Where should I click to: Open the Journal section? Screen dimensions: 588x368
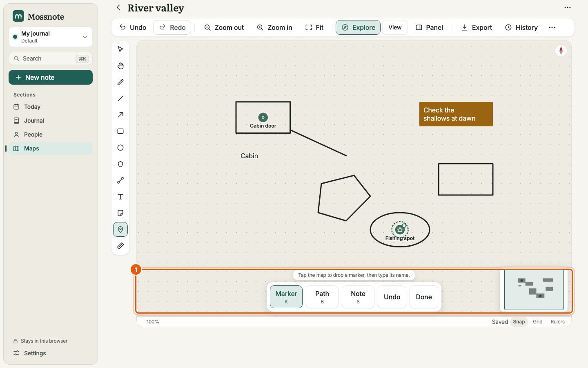[x=51, y=121]
